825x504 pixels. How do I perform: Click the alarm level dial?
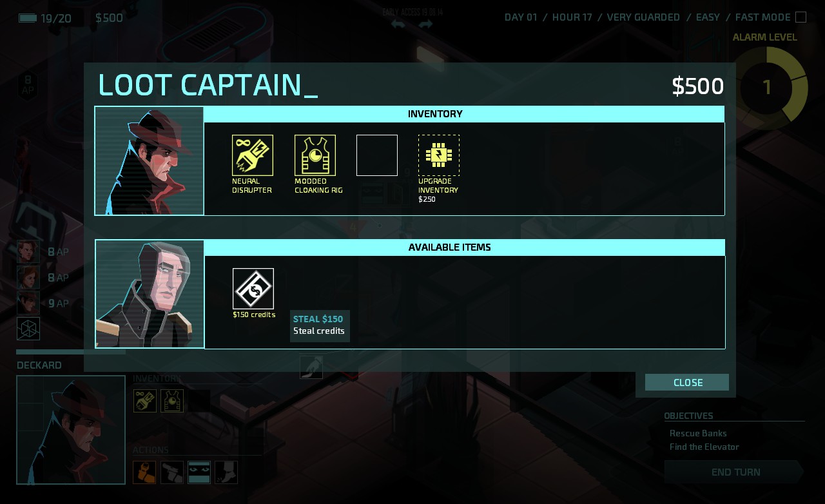(x=767, y=87)
